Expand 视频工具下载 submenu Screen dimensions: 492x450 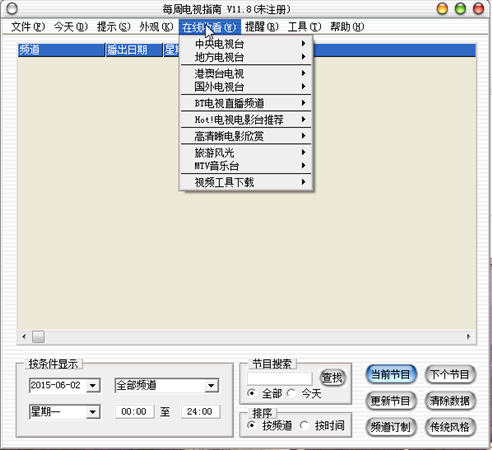(x=246, y=182)
